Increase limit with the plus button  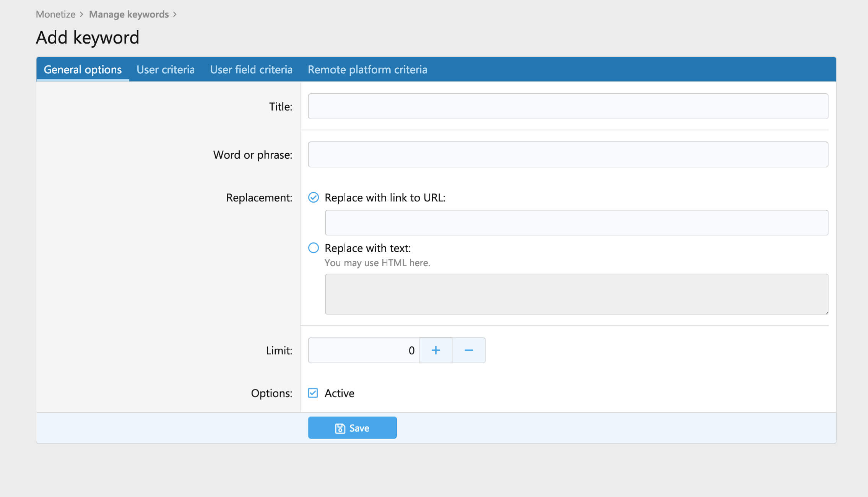coord(436,350)
